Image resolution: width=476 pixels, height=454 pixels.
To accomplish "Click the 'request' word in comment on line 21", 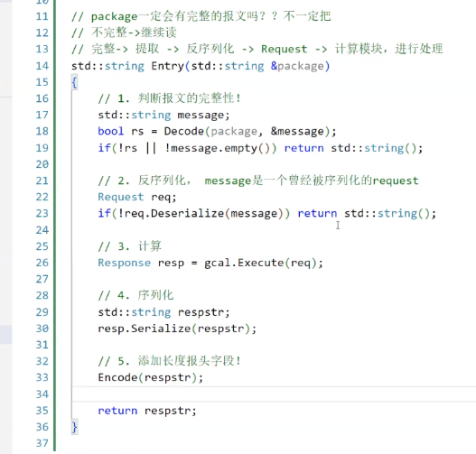I will tap(396, 181).
